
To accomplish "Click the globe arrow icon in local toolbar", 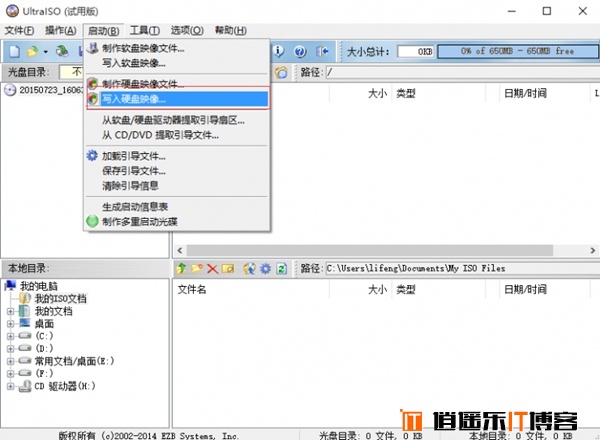I will (249, 269).
